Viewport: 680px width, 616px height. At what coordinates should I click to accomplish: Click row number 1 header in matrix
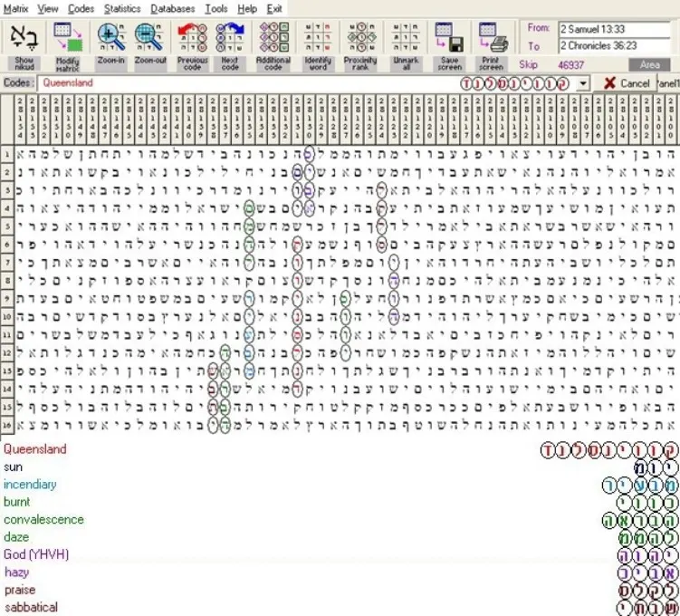pos(7,154)
